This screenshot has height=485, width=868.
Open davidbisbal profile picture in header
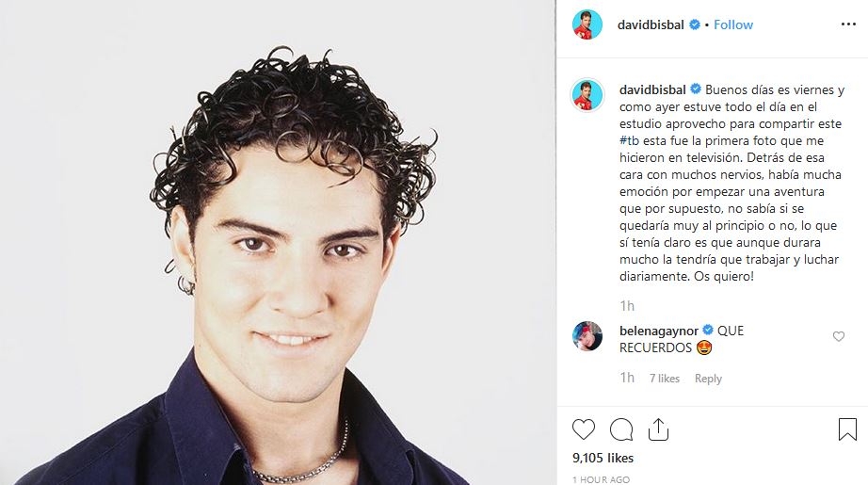587,24
